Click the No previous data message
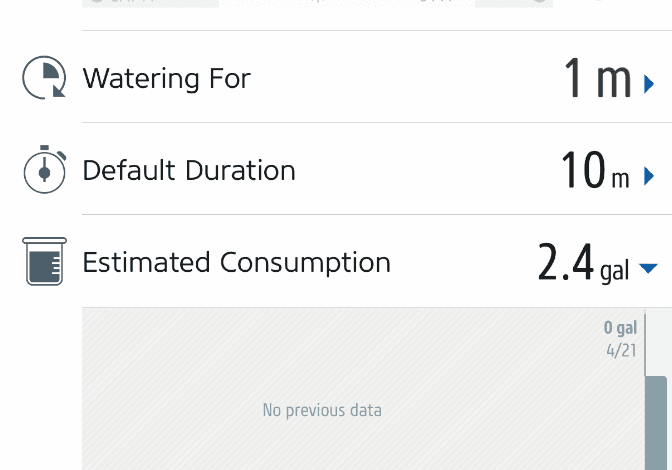The width and height of the screenshot is (672, 470). [322, 410]
